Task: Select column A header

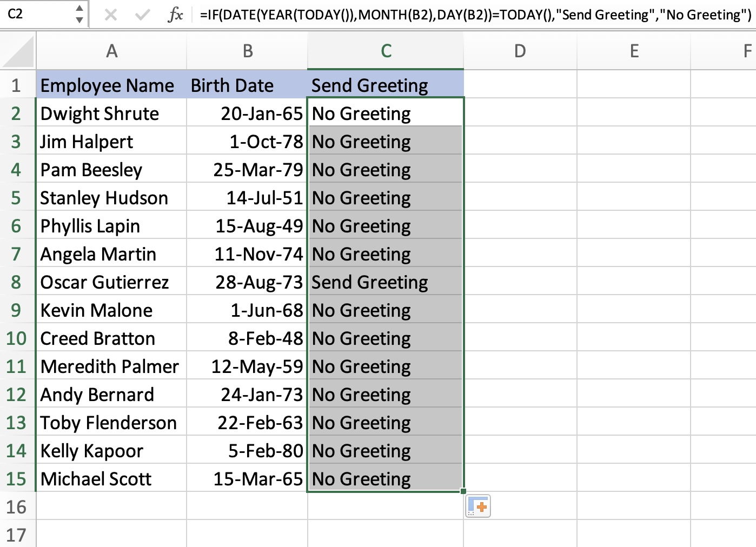Action: (x=111, y=51)
